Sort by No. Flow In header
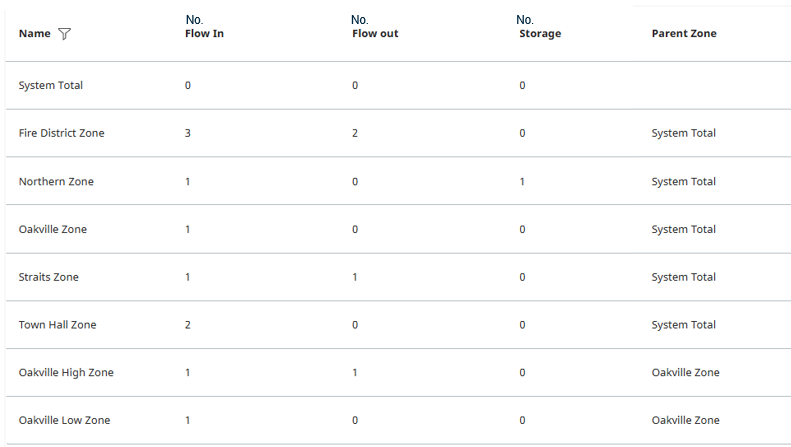Image resolution: width=791 pixels, height=447 pixels. 204,27
